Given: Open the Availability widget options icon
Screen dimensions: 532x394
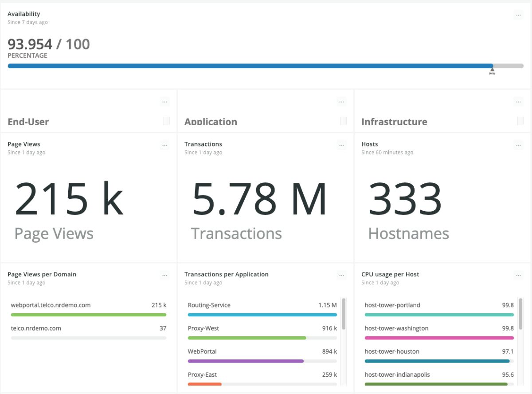Looking at the screenshot, I should (518, 15).
